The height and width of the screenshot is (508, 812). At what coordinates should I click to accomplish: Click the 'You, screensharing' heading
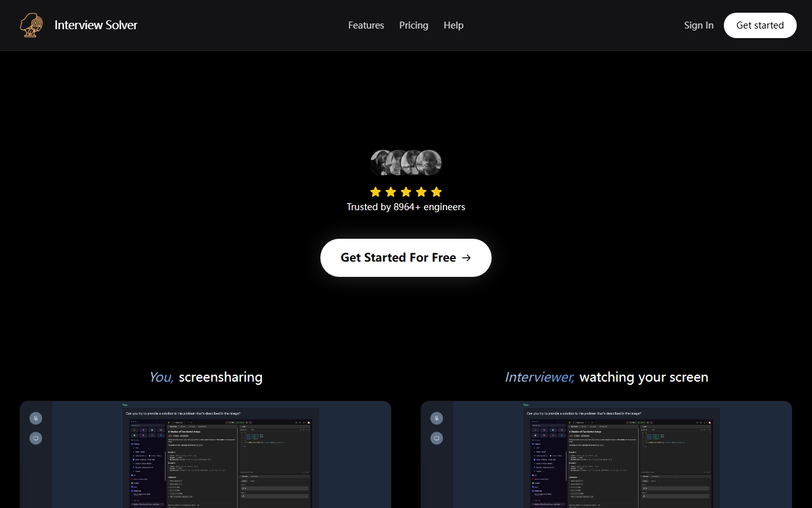click(x=206, y=377)
